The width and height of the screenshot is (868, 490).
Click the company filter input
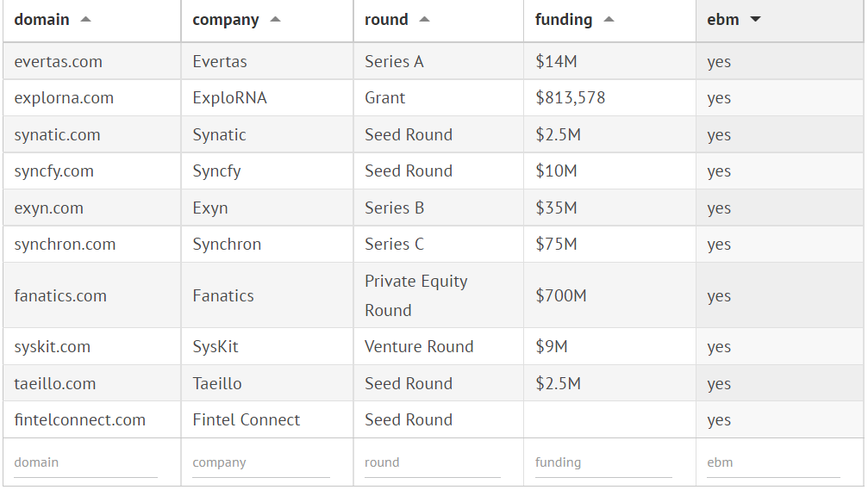(x=260, y=462)
